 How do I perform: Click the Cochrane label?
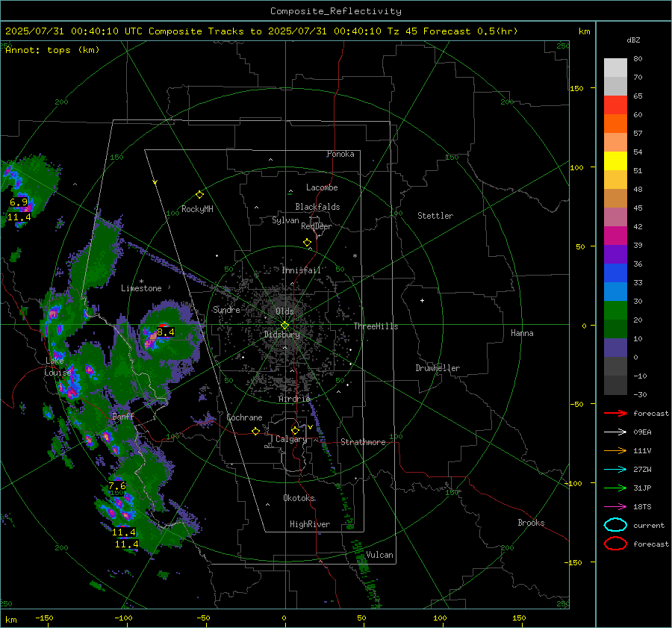point(244,417)
